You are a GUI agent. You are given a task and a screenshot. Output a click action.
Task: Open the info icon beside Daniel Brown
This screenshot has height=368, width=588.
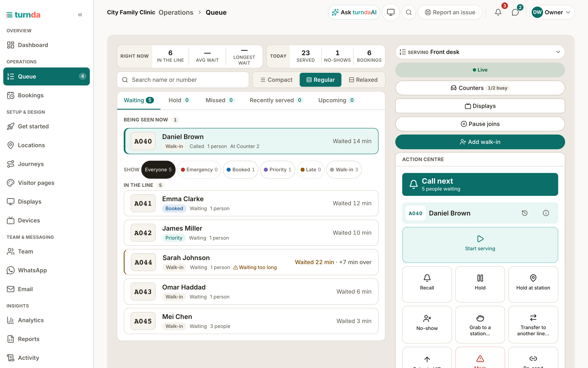click(x=546, y=213)
